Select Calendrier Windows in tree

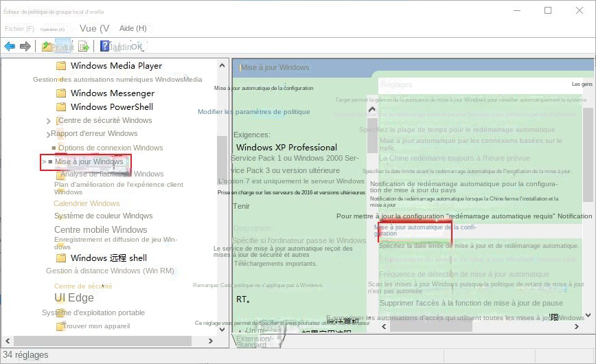(x=87, y=203)
